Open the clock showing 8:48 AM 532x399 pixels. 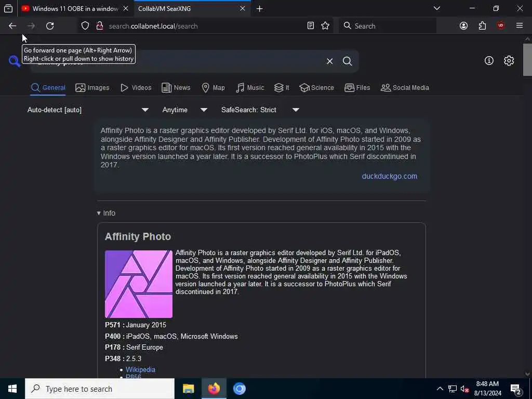click(487, 389)
